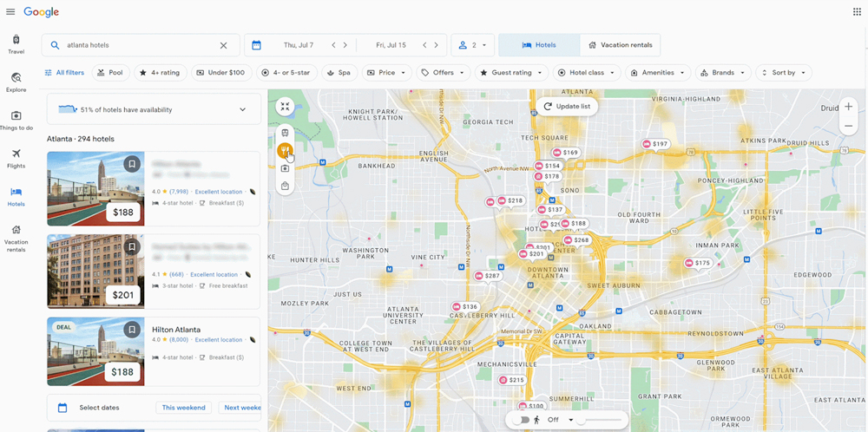This screenshot has height=432, width=868.
Task: Show the transit layer on the map
Action: [285, 134]
